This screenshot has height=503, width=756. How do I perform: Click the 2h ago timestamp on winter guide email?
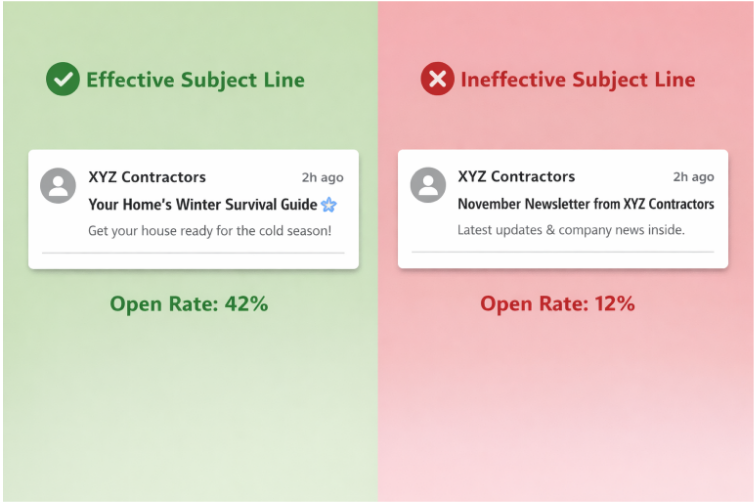pos(322,178)
